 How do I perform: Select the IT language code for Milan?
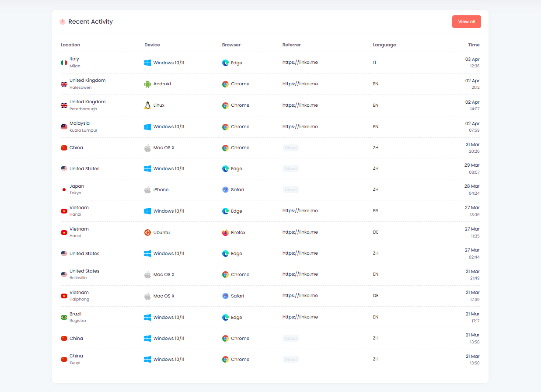375,62
